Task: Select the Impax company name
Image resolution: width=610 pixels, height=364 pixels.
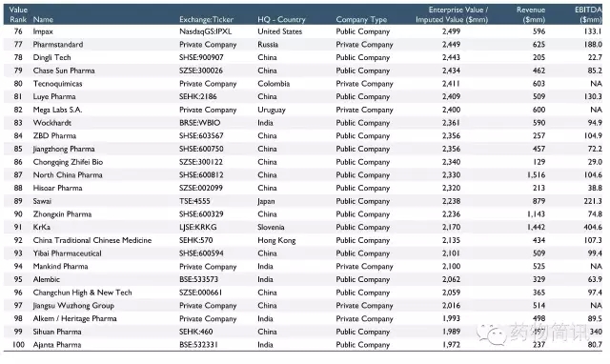Action: 43,31
